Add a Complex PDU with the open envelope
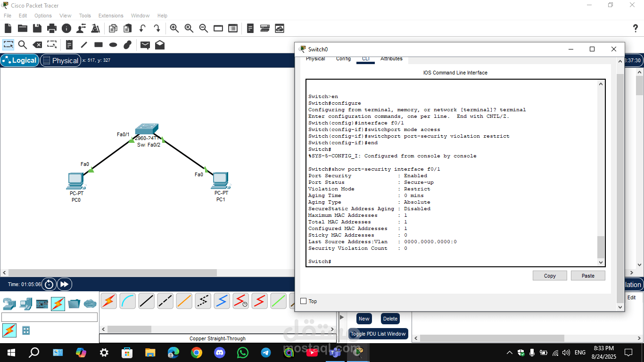 pos(160,45)
